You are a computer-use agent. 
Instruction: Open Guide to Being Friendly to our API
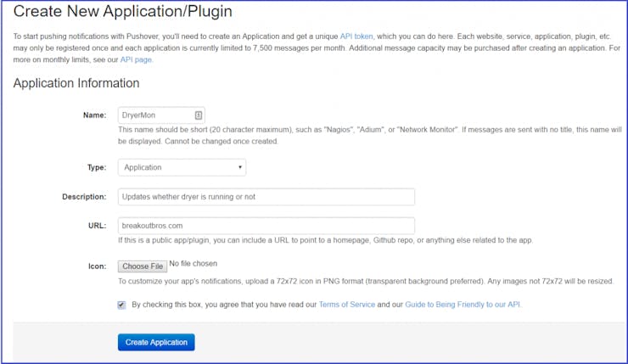(463, 305)
